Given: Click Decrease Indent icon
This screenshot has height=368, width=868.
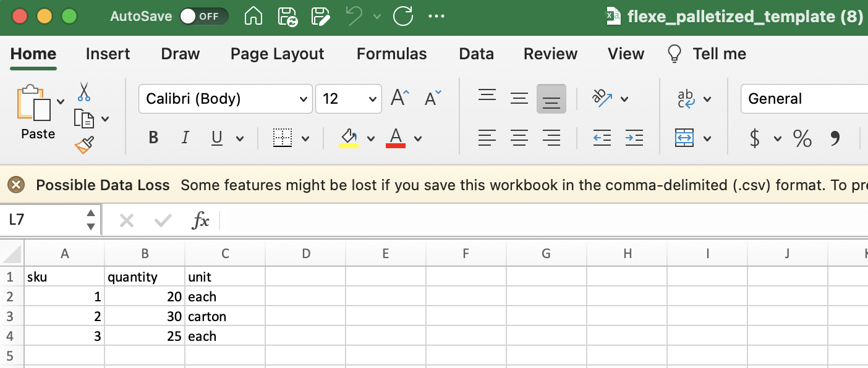Looking at the screenshot, I should (x=602, y=138).
